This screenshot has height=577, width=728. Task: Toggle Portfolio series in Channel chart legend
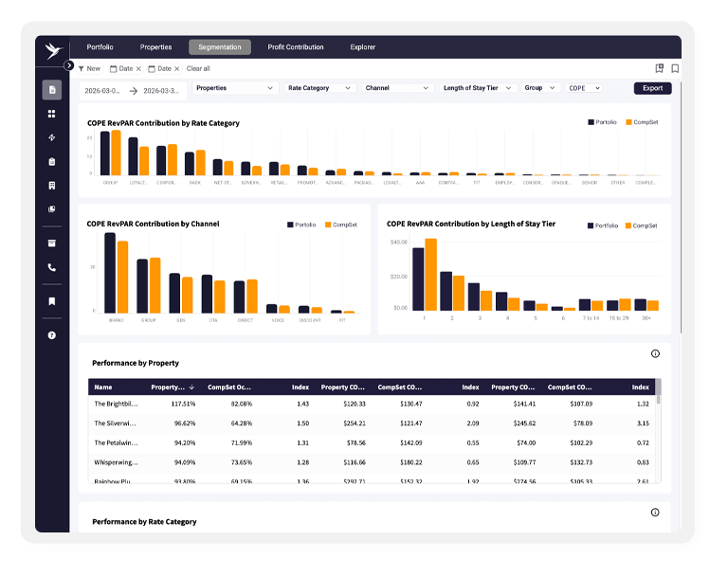pos(301,225)
